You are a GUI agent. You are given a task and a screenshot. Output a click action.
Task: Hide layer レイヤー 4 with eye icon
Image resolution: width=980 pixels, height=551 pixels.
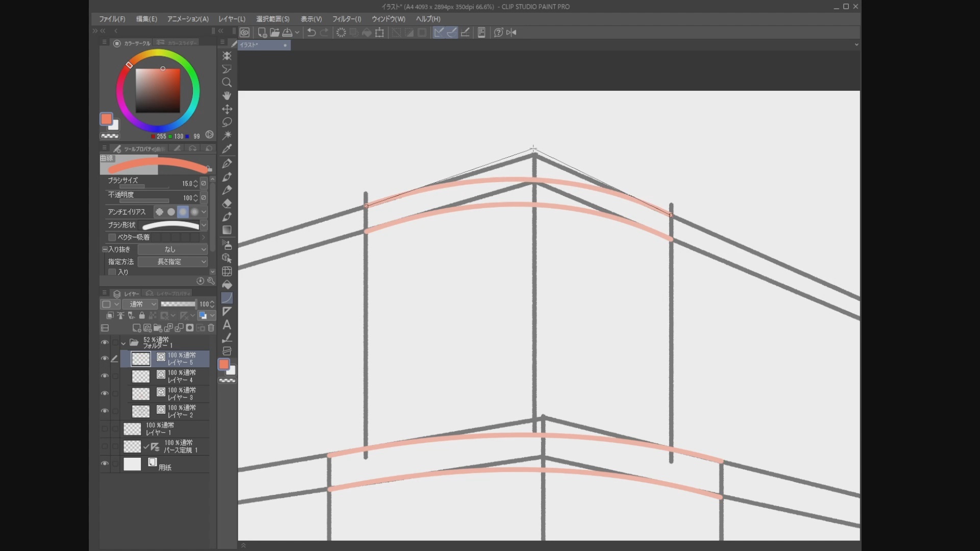(105, 376)
